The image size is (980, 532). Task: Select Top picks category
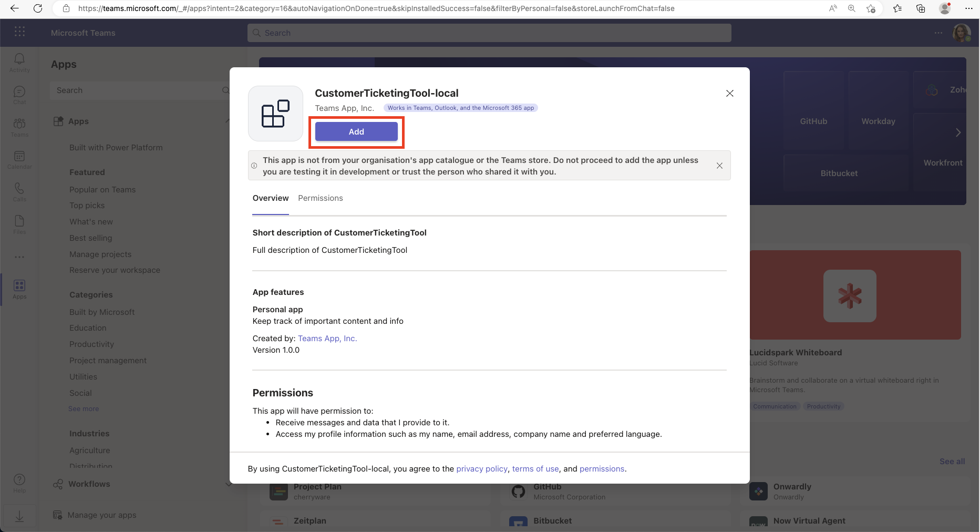click(87, 206)
